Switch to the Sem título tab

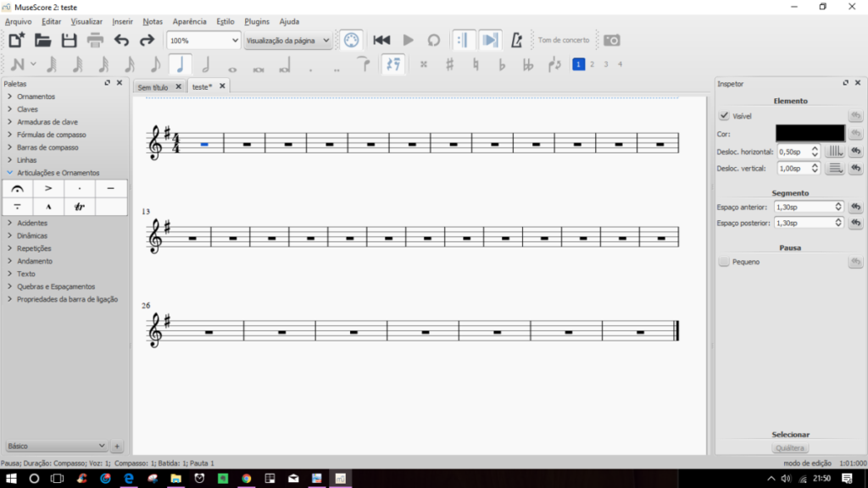[x=153, y=86]
